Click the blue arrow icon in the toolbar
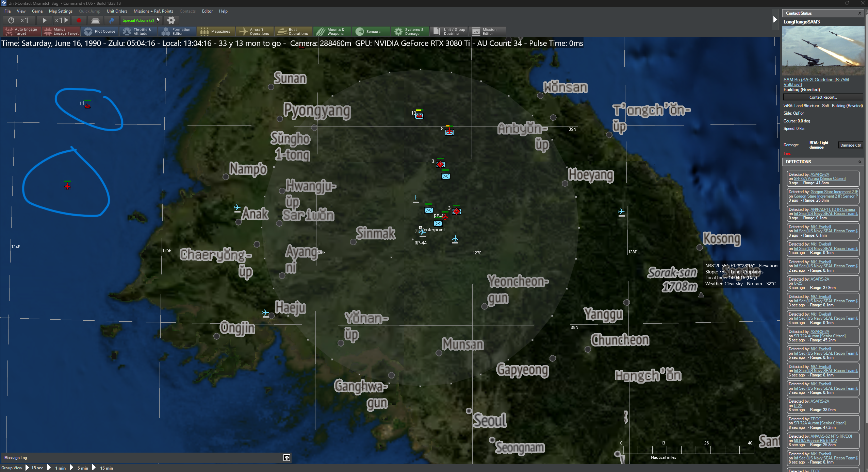Screen dimensions: 868x472 point(111,20)
